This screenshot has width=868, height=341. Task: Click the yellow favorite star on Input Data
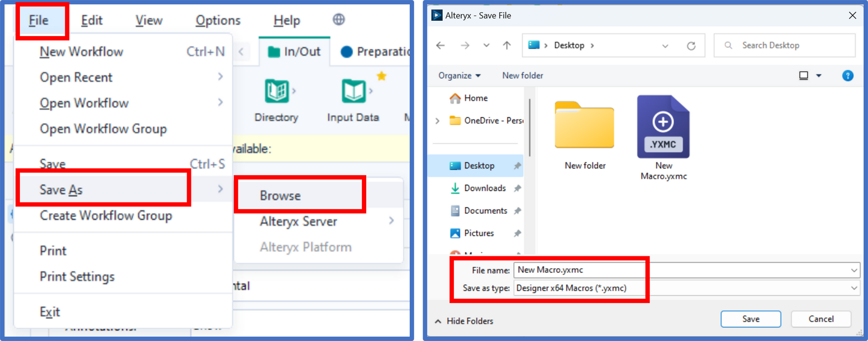pyautogui.click(x=381, y=76)
